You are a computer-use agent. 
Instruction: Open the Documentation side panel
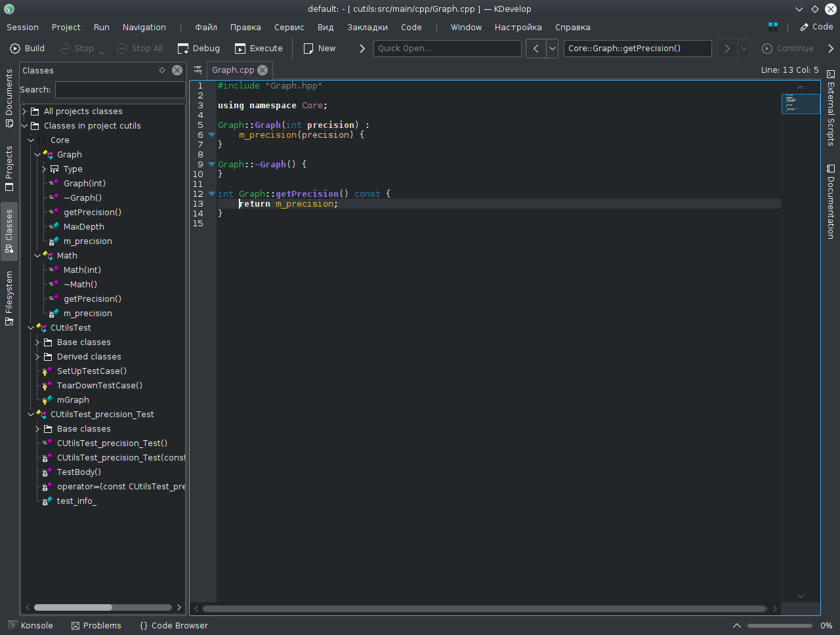pos(831,201)
